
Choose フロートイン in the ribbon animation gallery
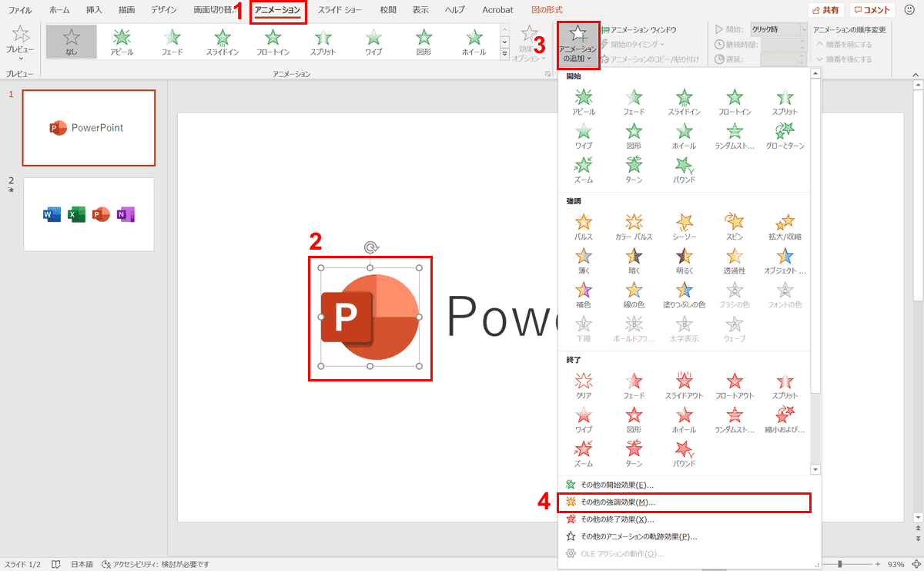[x=273, y=42]
